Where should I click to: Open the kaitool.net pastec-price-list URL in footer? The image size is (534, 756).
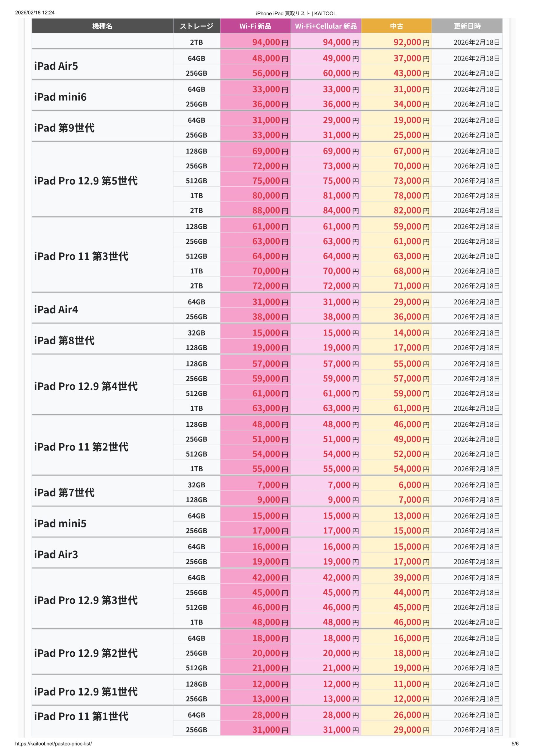pyautogui.click(x=54, y=744)
